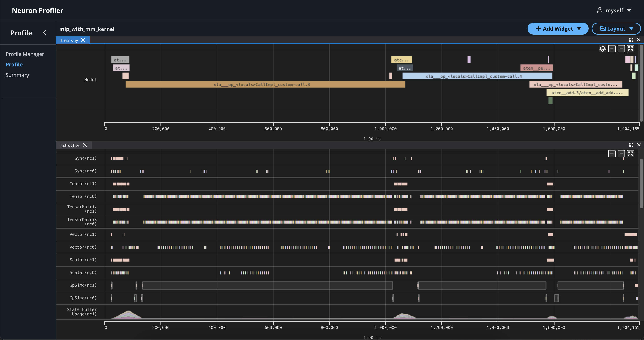Close the Hierarchy tab
The width and height of the screenshot is (644, 340).
point(83,40)
